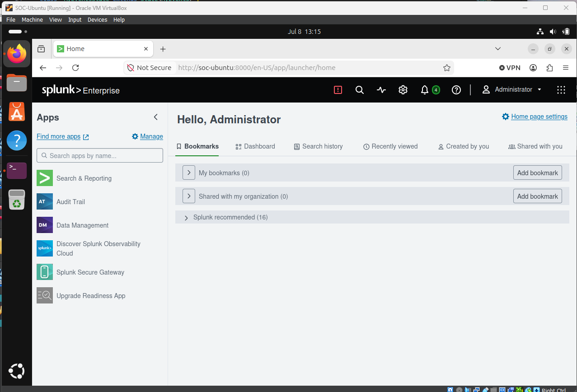Open the VirtualBox Devices menu
The width and height of the screenshot is (577, 392).
(97, 20)
